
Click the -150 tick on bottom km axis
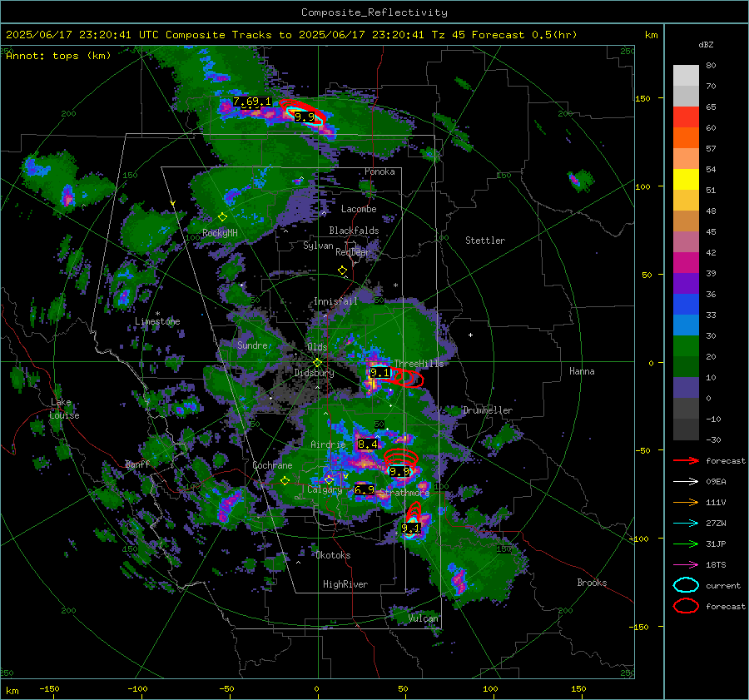click(x=49, y=689)
